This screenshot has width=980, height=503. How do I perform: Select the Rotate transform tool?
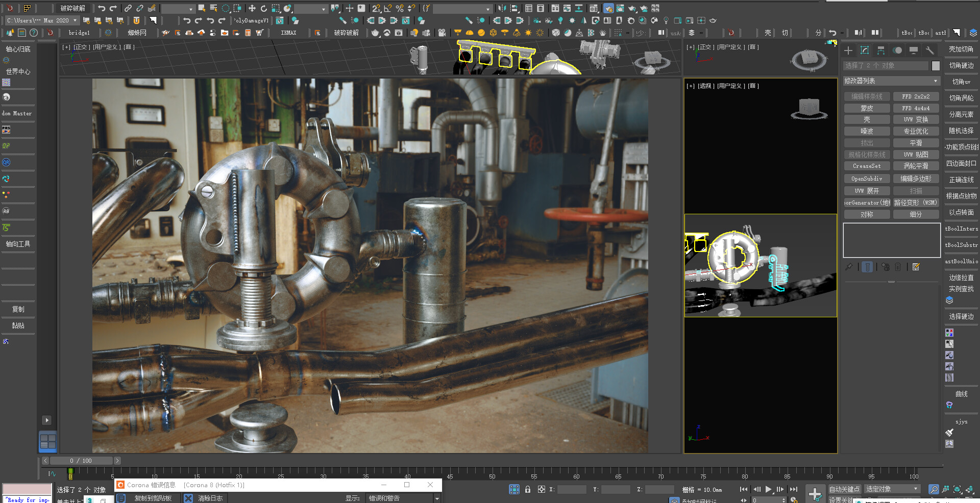click(x=264, y=8)
